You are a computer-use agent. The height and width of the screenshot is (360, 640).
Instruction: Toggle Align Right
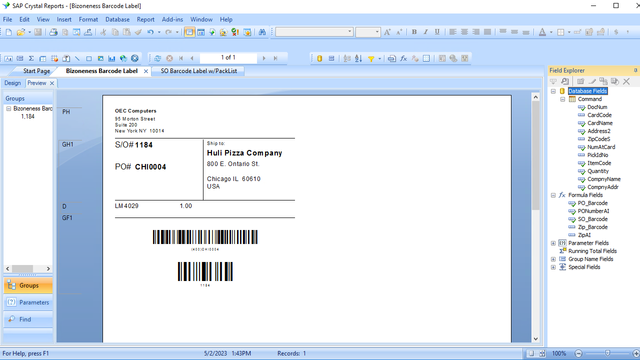(476, 32)
